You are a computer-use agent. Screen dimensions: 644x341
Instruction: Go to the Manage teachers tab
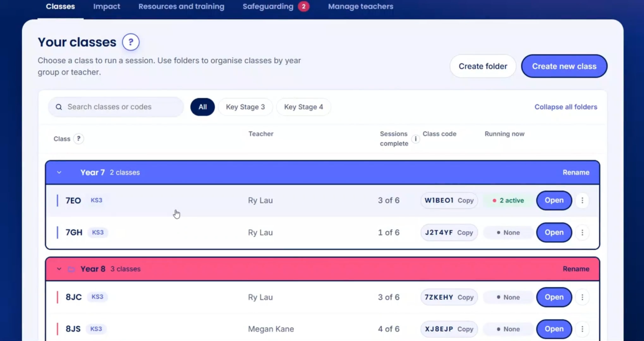[x=361, y=6]
